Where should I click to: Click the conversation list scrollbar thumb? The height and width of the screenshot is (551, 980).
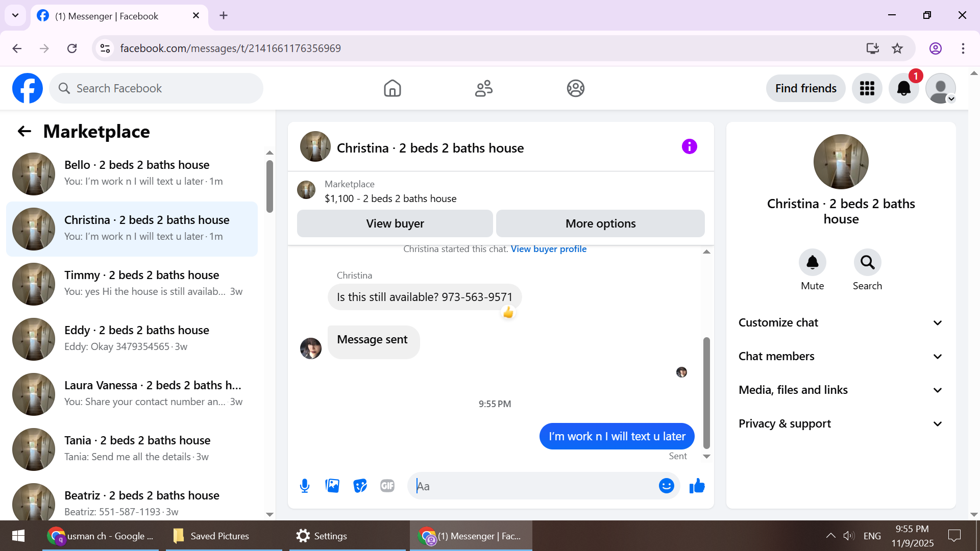(269, 186)
